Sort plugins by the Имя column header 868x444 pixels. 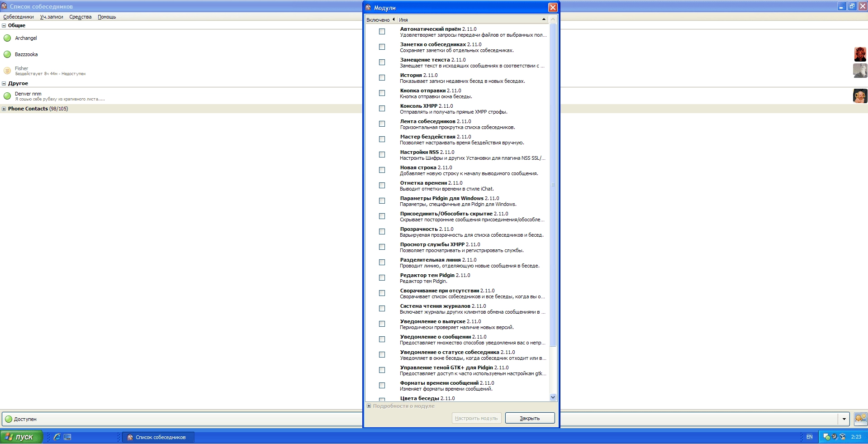[472, 19]
